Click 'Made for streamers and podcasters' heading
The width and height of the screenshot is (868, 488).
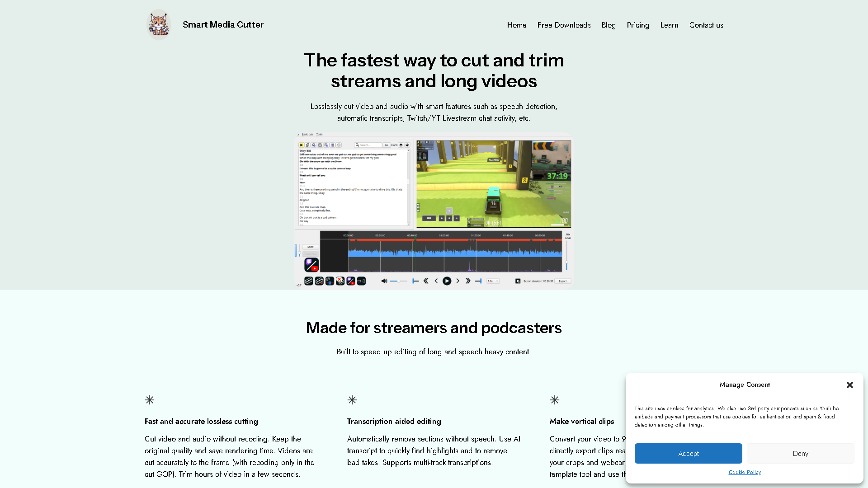click(434, 328)
